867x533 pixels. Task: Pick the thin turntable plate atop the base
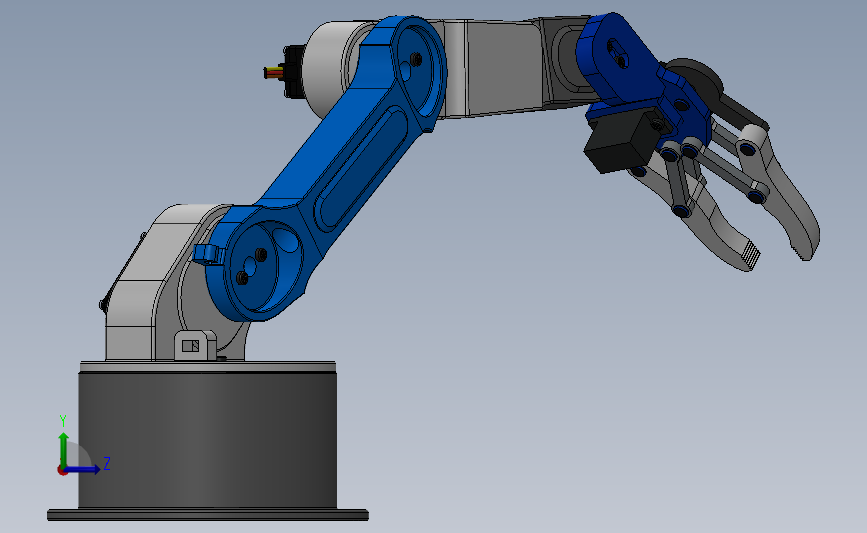(x=208, y=367)
